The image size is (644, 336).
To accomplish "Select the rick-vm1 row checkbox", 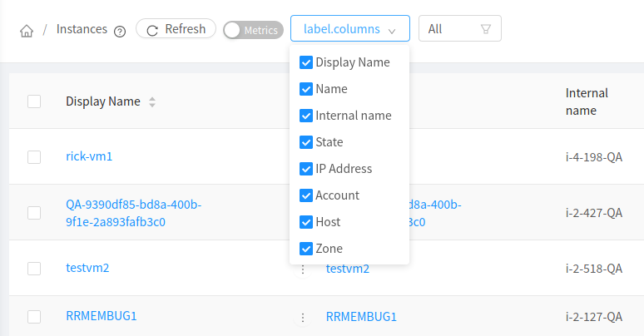I will click(x=34, y=157).
